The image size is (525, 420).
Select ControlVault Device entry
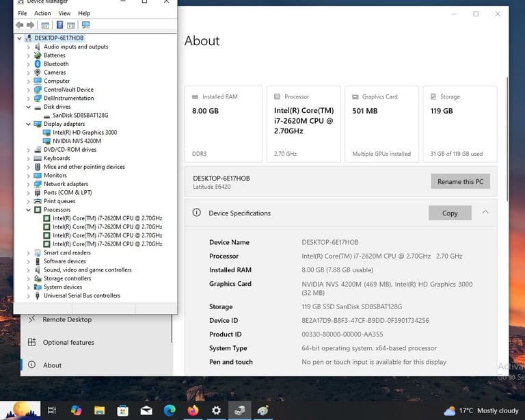68,90
